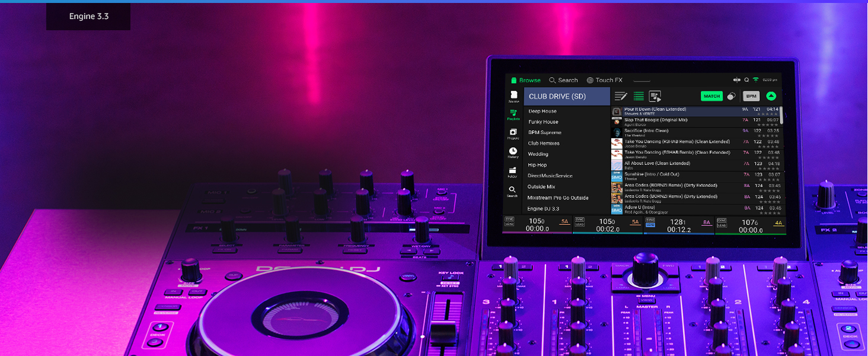Switch to the green list view icon
The width and height of the screenshot is (868, 356).
639,96
